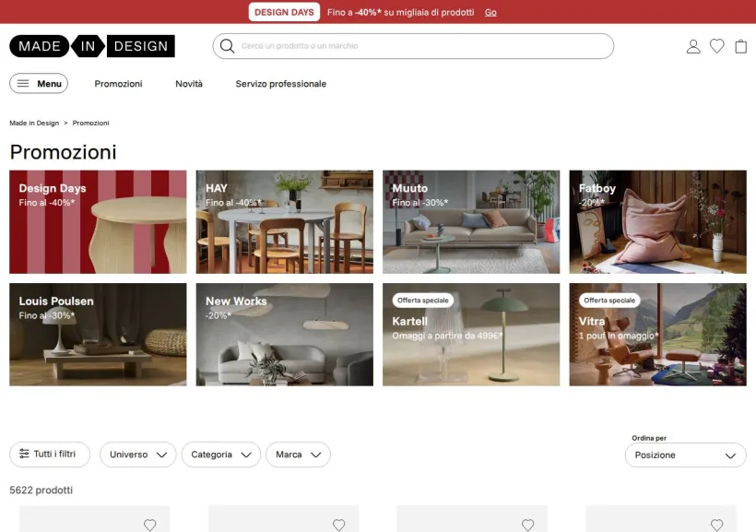
Task: Expand the Categoria filter dropdown
Action: point(221,455)
